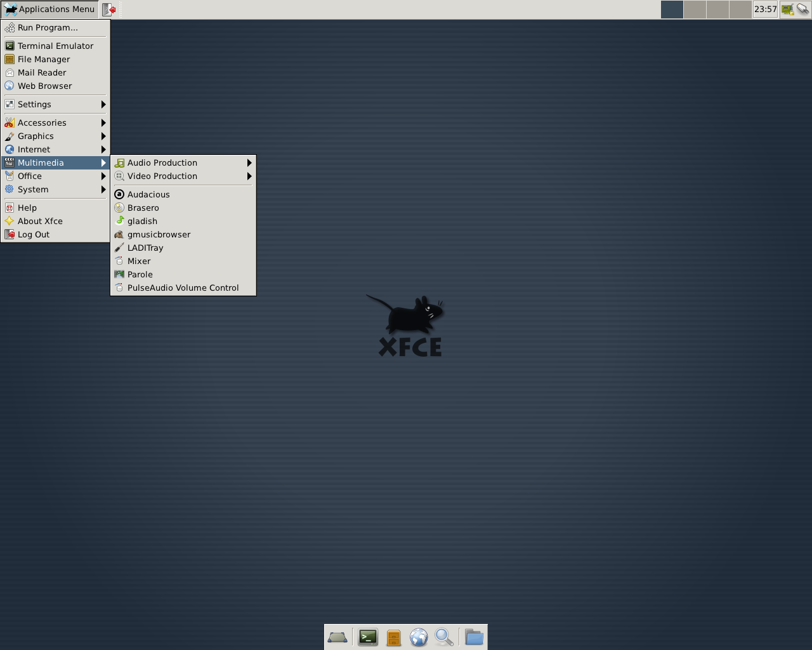Click the 23:57 panel clock
The image size is (812, 650).
(765, 10)
